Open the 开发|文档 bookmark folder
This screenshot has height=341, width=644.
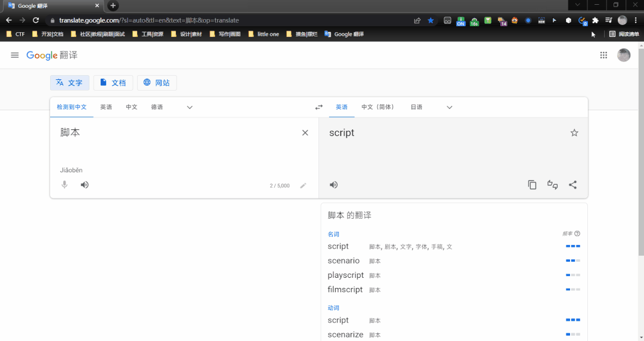[48, 34]
